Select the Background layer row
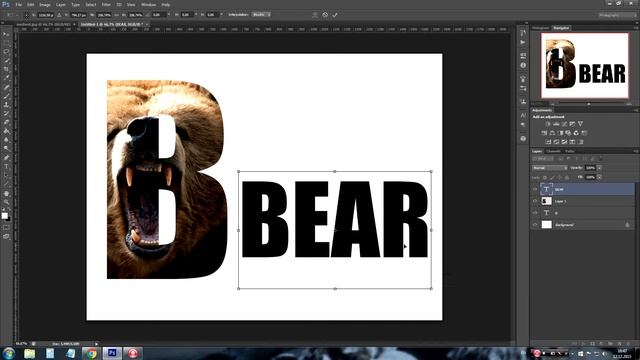640x360 pixels. pos(582,224)
